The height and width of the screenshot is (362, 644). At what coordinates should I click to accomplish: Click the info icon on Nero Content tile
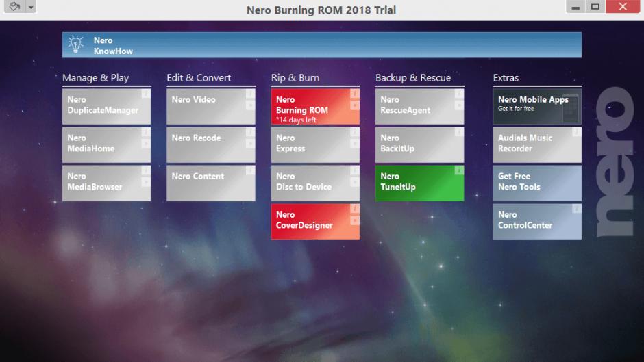click(250, 170)
